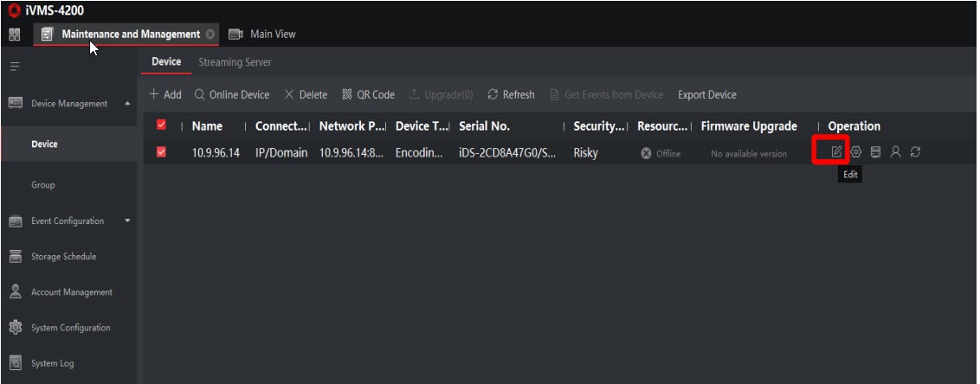Expand the Event Configuration section arrow

point(128,221)
